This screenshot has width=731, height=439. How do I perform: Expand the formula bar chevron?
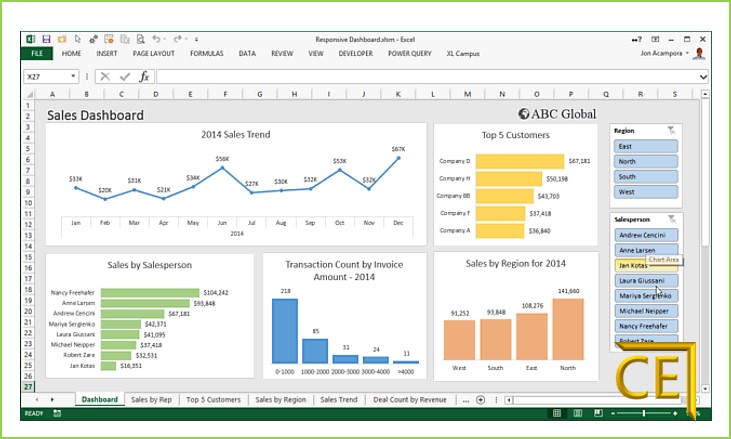tap(703, 77)
